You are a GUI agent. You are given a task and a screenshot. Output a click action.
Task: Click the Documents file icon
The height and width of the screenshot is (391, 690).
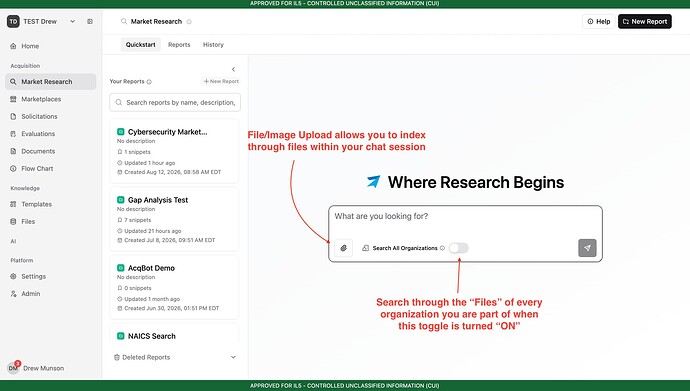(x=13, y=151)
